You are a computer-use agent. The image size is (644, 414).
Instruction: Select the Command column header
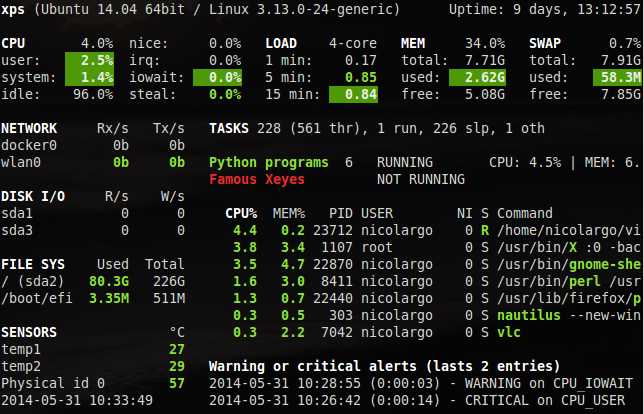[525, 213]
